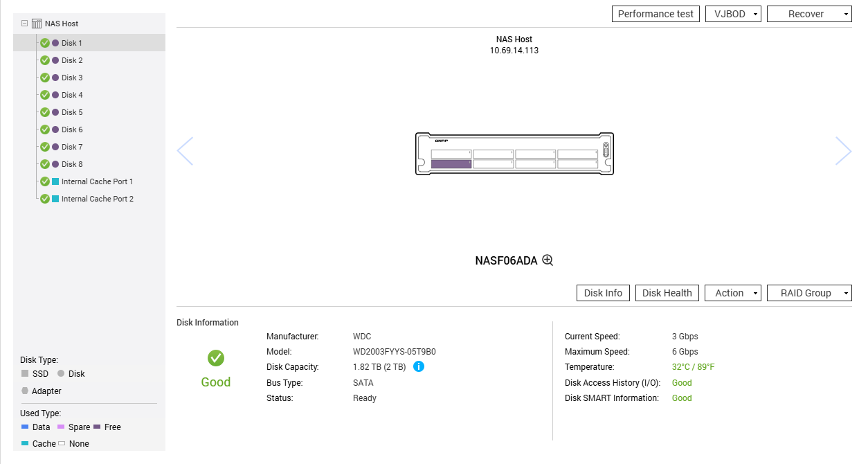Screen dimensions: 868x464
Task: Open the Recover dropdown menu
Action: pos(809,14)
